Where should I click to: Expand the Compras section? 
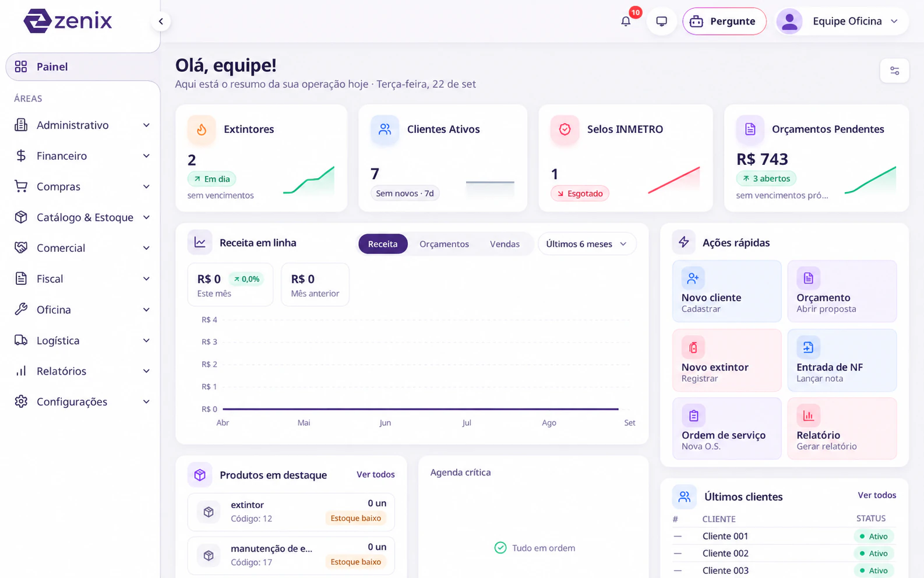coord(82,186)
